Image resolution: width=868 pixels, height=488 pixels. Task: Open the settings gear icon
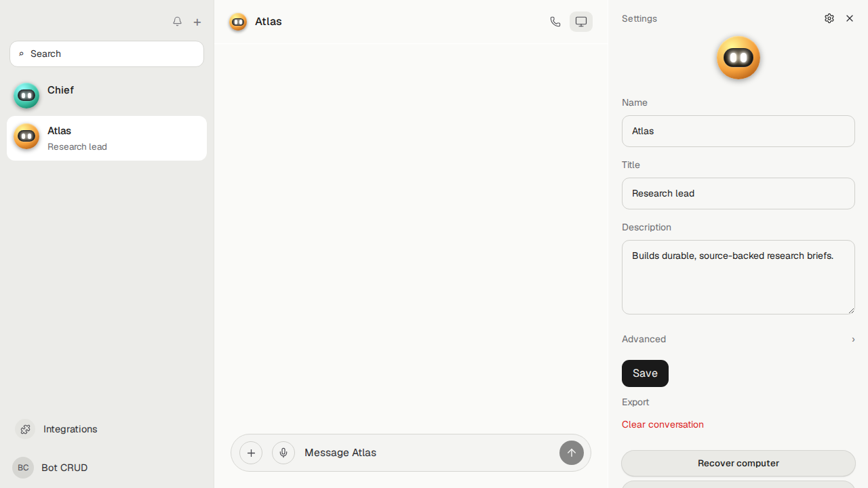(x=829, y=18)
